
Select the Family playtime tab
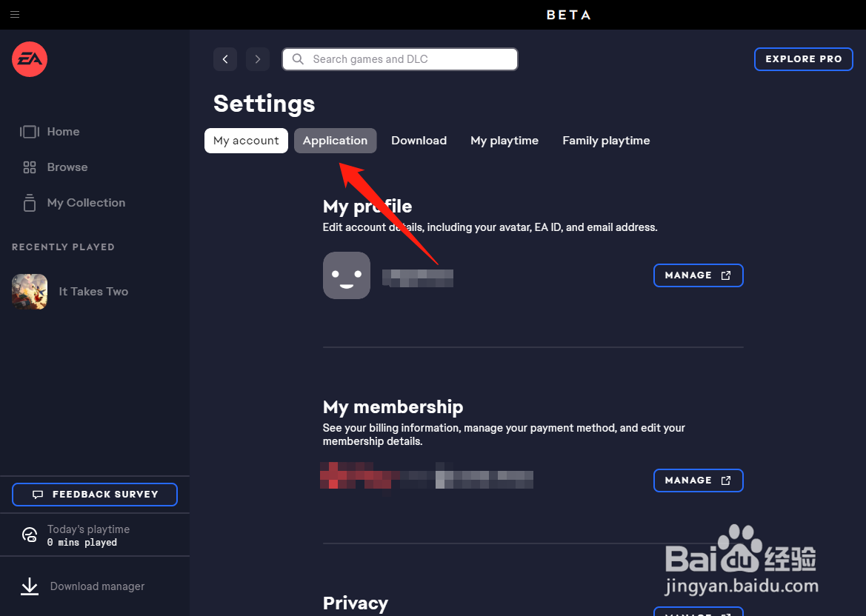click(x=606, y=141)
